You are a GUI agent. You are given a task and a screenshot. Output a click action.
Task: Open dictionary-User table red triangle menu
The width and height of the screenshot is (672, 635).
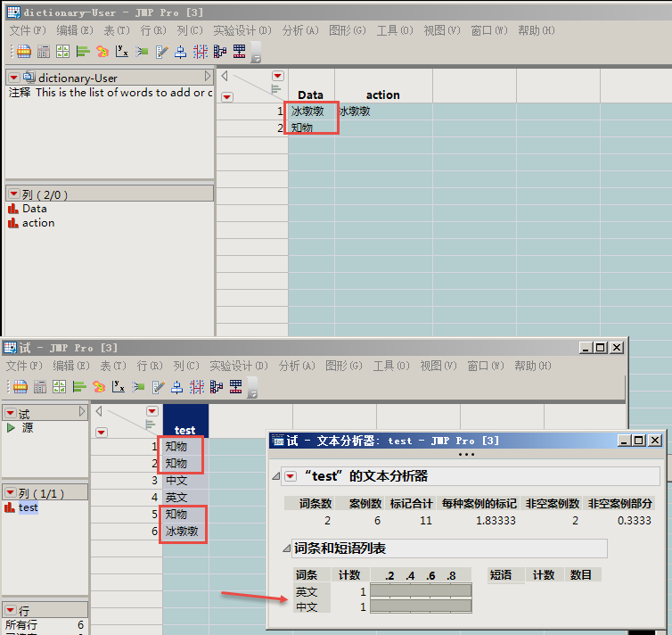pyautogui.click(x=13, y=78)
